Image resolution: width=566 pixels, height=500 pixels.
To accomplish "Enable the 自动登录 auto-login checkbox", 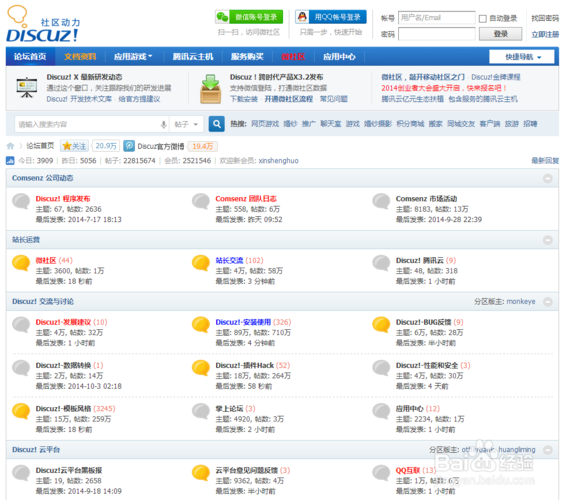I will point(483,18).
